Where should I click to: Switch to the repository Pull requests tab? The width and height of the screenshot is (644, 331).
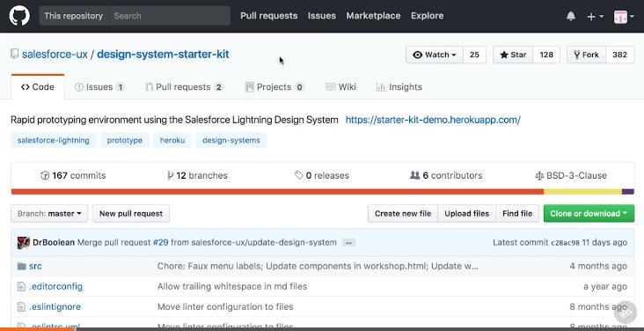point(184,87)
